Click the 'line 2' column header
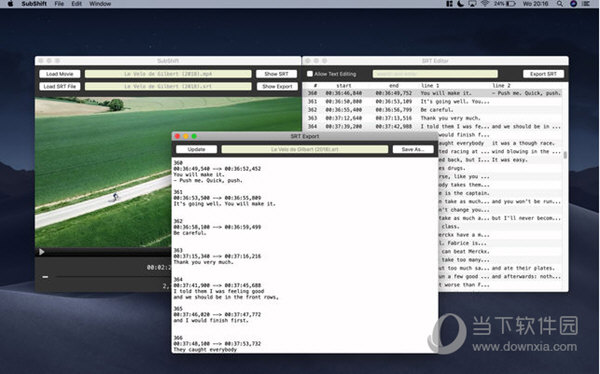600x374 pixels. click(501, 85)
